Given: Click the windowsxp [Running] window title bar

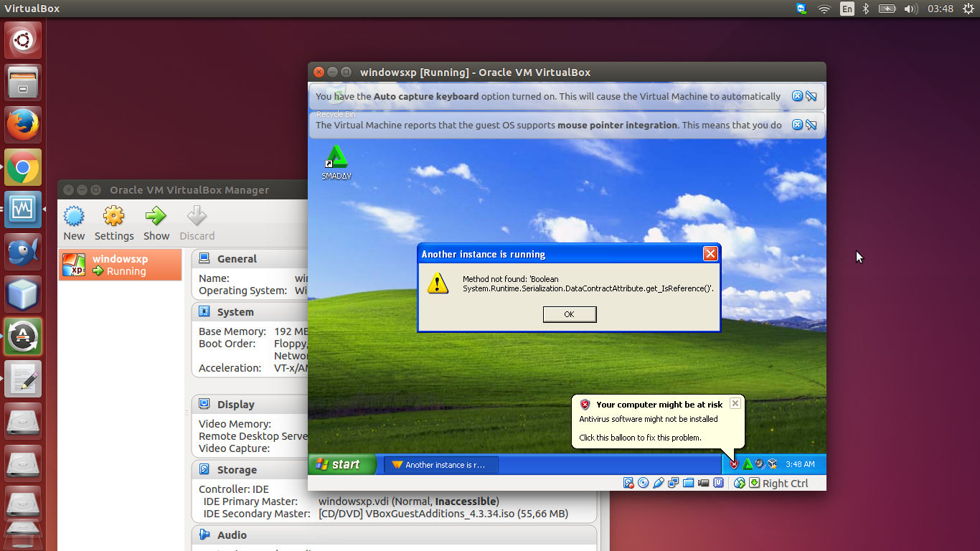Looking at the screenshot, I should (x=567, y=72).
